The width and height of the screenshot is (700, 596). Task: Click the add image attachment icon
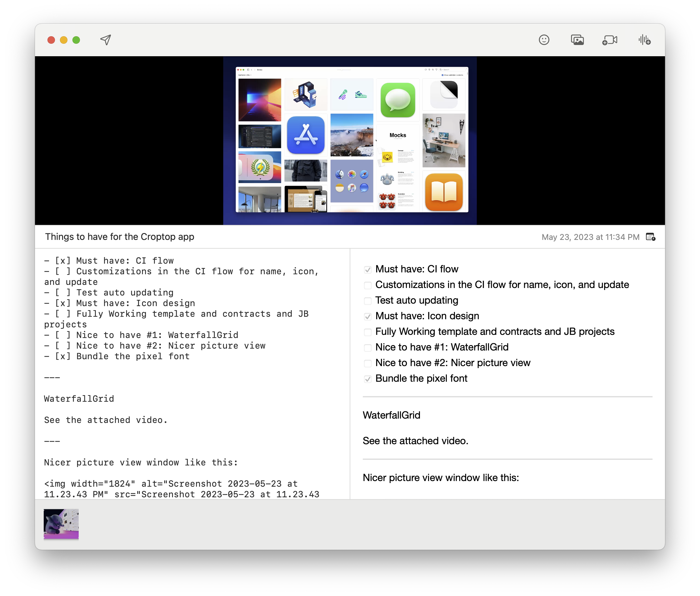coord(577,40)
